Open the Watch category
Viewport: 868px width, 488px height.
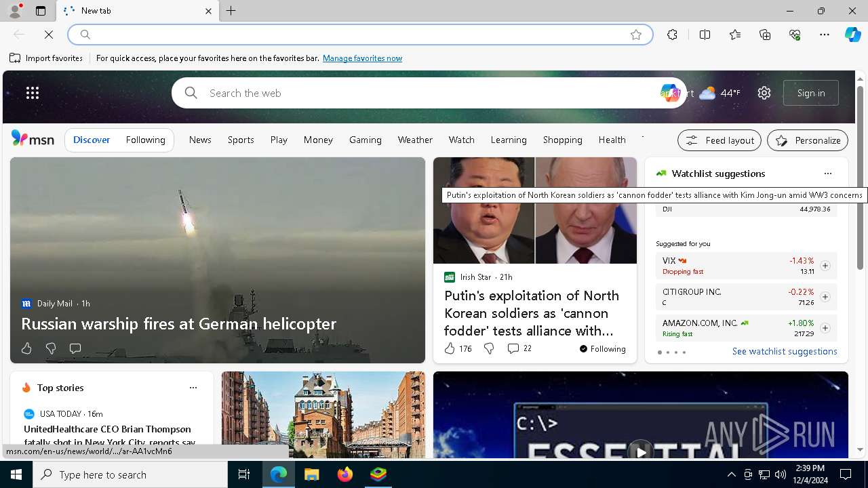(461, 140)
